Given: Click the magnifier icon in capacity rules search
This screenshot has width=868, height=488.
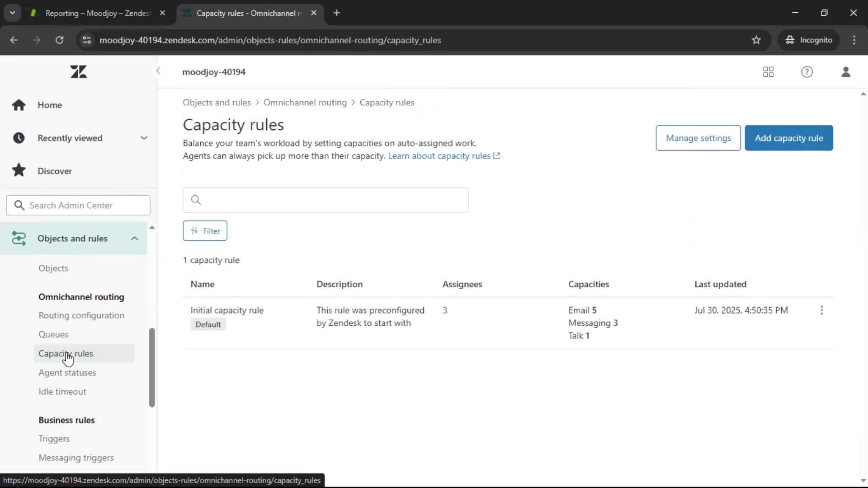Looking at the screenshot, I should coord(196,200).
